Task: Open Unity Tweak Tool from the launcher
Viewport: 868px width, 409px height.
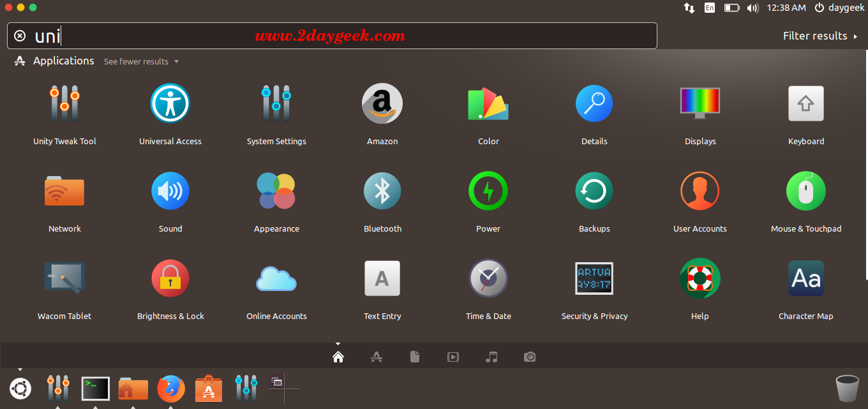Action: pyautogui.click(x=58, y=388)
